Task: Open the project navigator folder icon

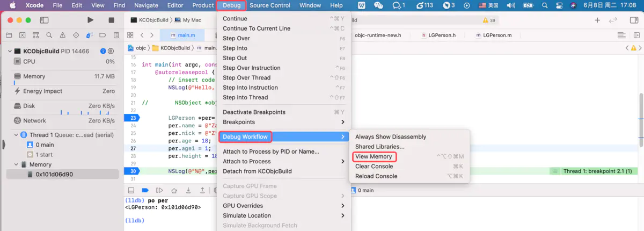Action: tap(9, 35)
